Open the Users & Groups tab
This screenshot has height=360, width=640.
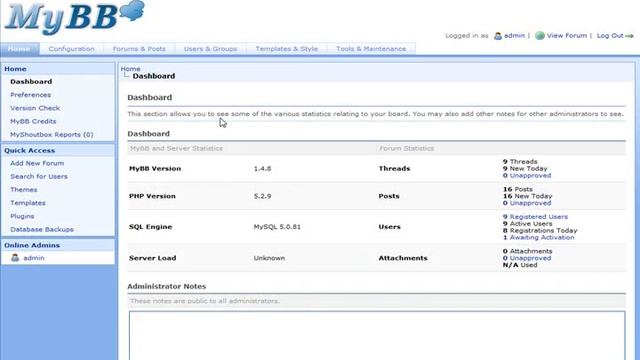tap(210, 49)
